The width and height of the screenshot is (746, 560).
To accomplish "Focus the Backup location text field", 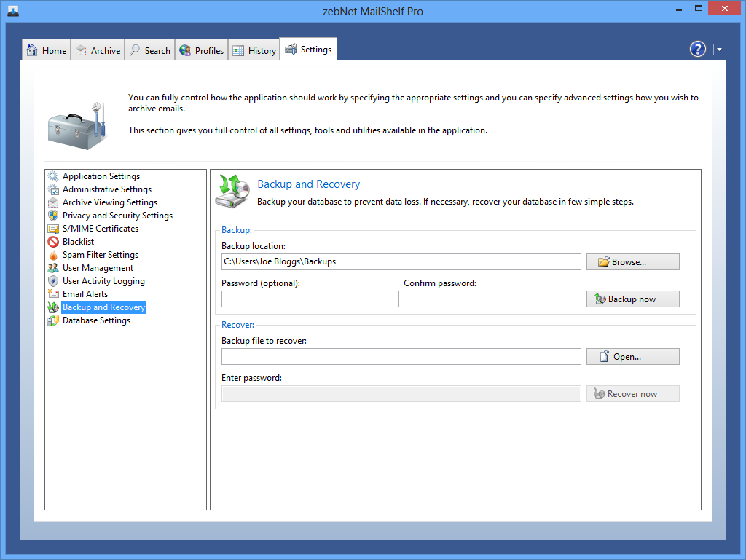I will [x=401, y=261].
